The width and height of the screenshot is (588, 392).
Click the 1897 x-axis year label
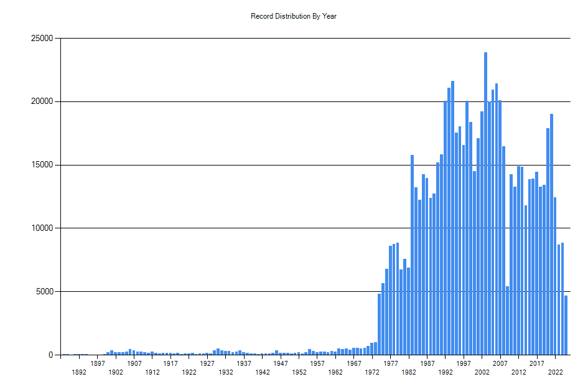click(x=98, y=364)
